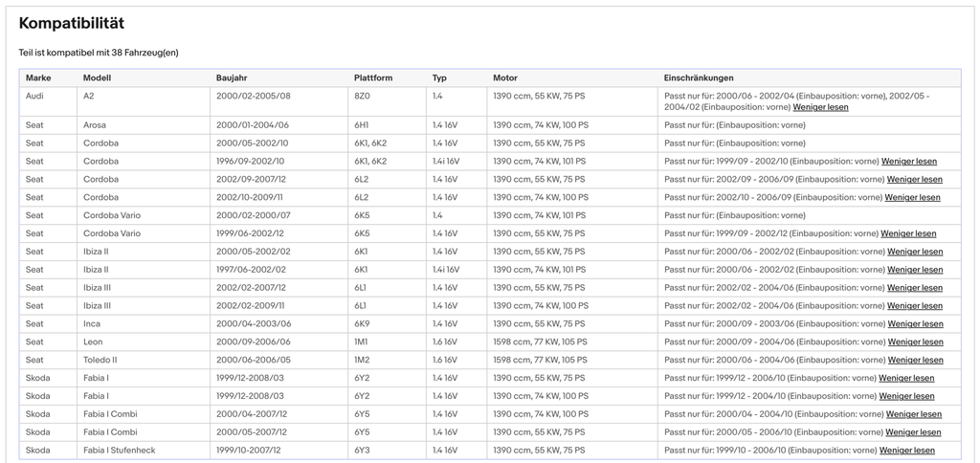
Task: Click 'Weniger lesen' in the Seat Inca row
Action: point(916,324)
